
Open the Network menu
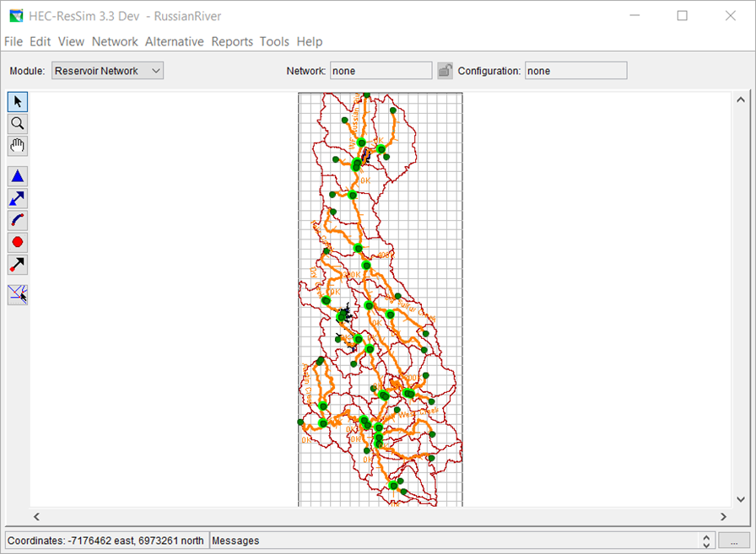click(115, 41)
